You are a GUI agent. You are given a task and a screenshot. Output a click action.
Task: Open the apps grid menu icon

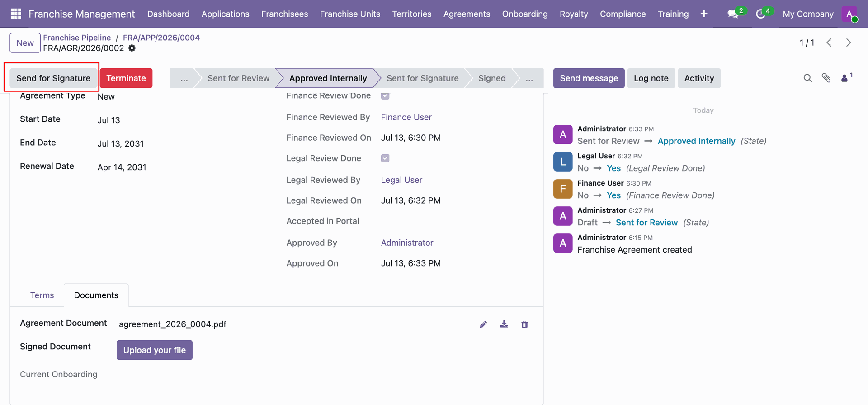(16, 14)
